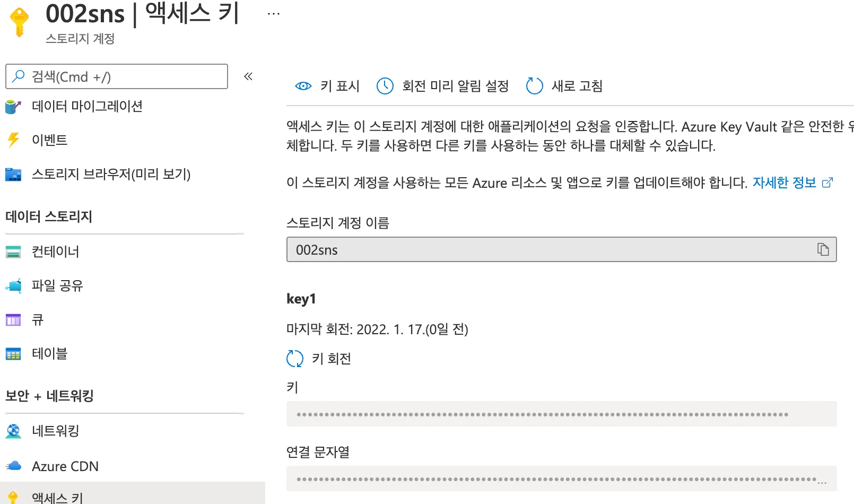Viewport: 854px width, 504px height.
Task: Click the refresh (새로 고침) icon
Action: click(534, 86)
